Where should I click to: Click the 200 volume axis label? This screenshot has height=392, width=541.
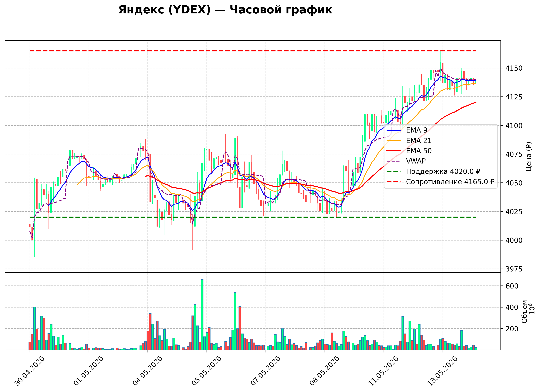512,329
